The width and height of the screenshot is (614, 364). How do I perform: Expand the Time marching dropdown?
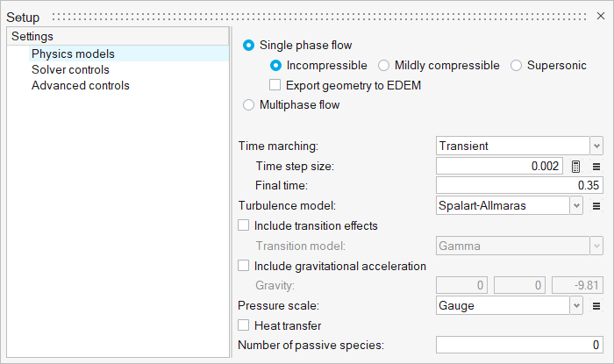pos(596,146)
